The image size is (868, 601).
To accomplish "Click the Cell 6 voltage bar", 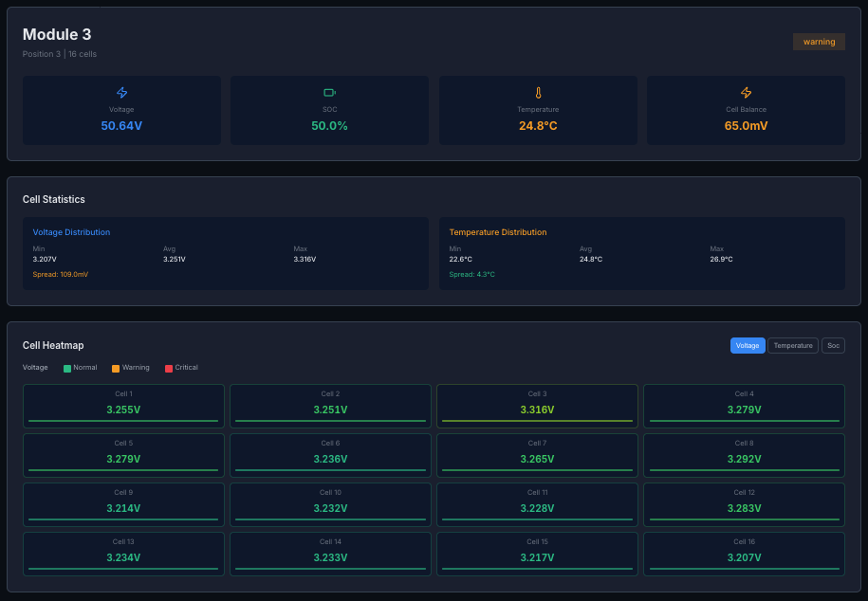I will tap(330, 470).
